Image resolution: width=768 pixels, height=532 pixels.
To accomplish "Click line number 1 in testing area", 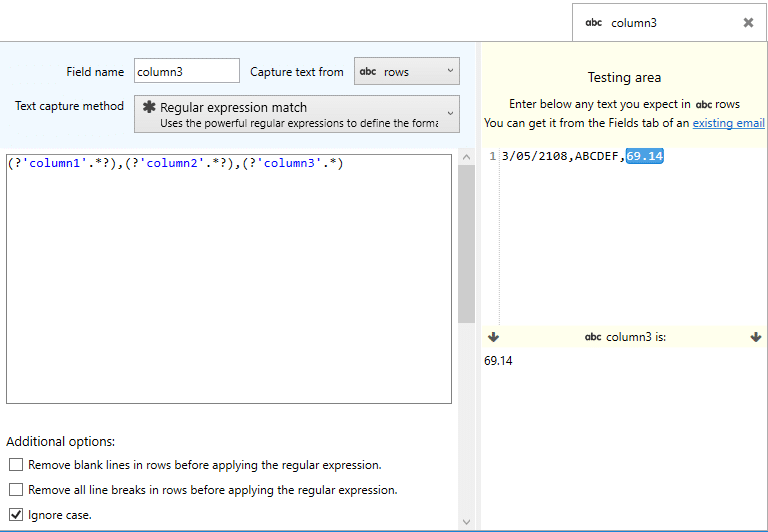I will (x=493, y=156).
